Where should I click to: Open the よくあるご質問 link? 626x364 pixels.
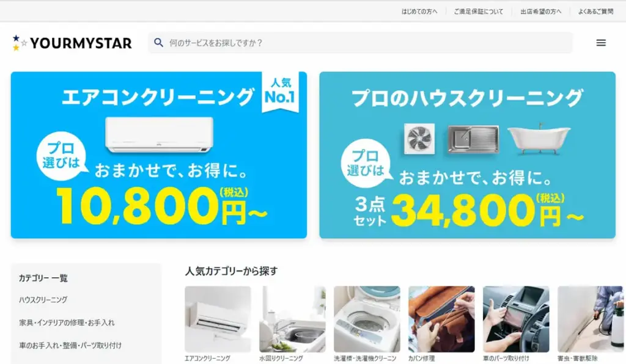coord(595,12)
